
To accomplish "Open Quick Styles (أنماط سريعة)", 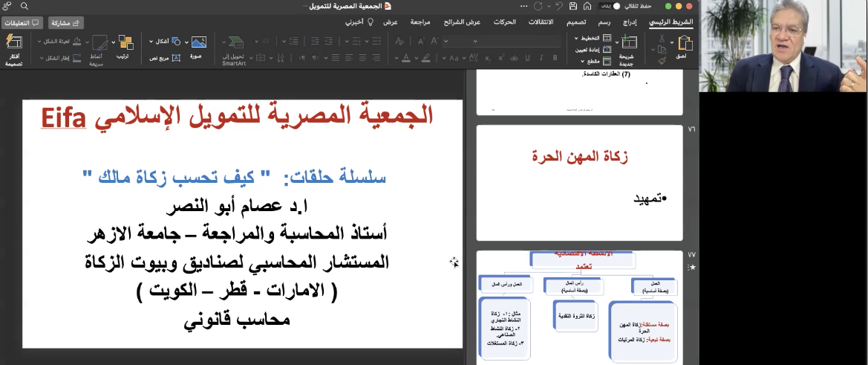I will point(99,49).
